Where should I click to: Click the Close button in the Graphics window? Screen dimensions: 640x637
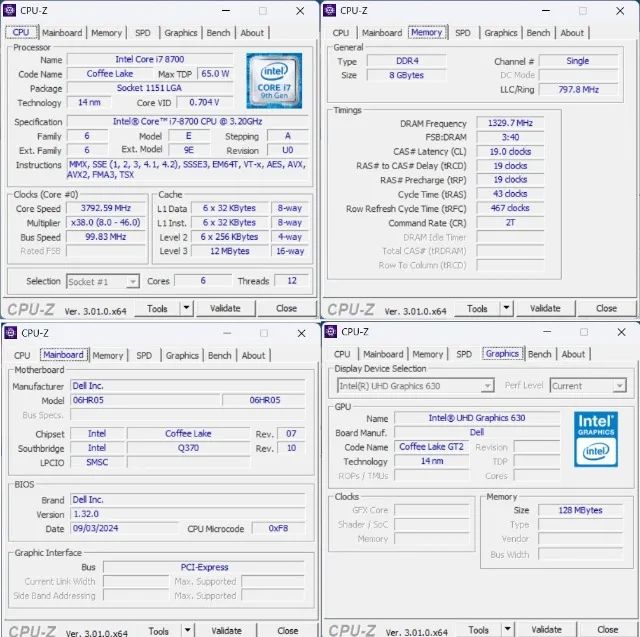click(x=608, y=630)
